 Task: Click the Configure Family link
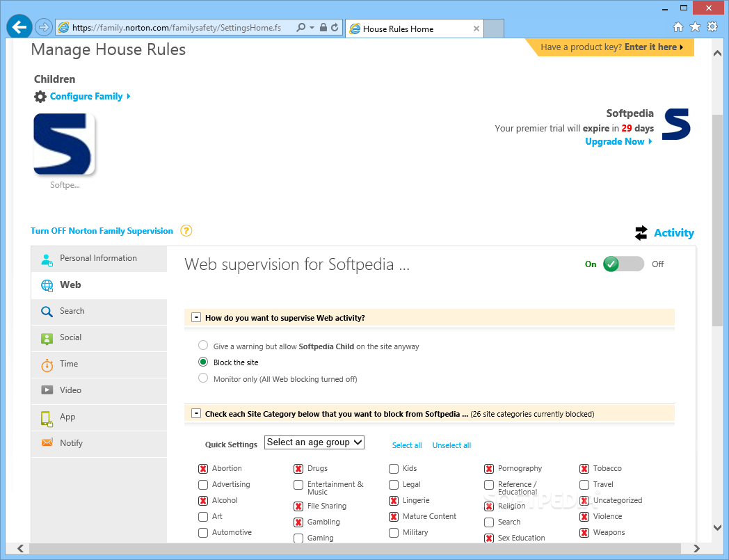tap(90, 96)
